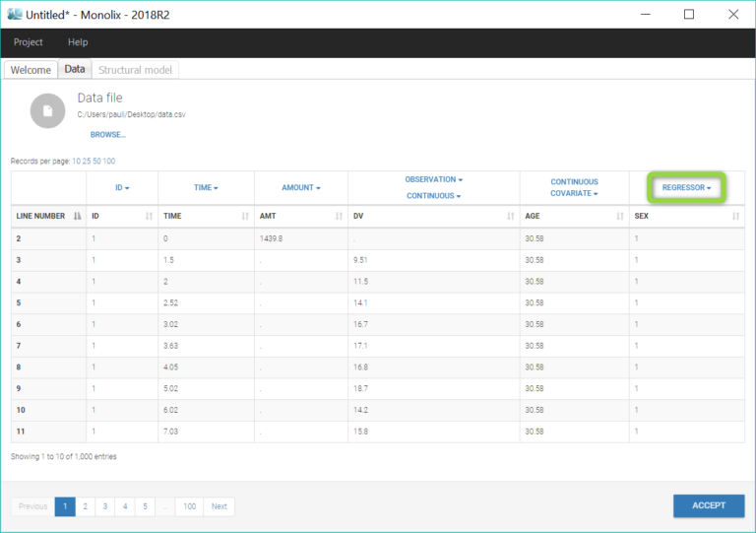Sort table by the AMT column arrows
This screenshot has width=756, height=533.
click(341, 216)
